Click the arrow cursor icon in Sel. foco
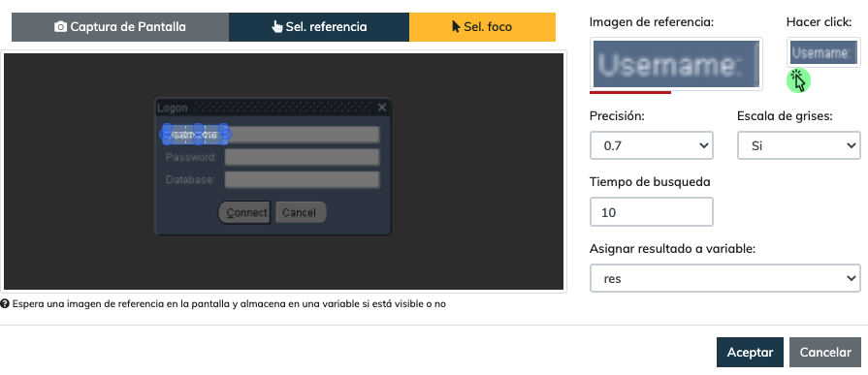This screenshot has width=868, height=375. (456, 27)
